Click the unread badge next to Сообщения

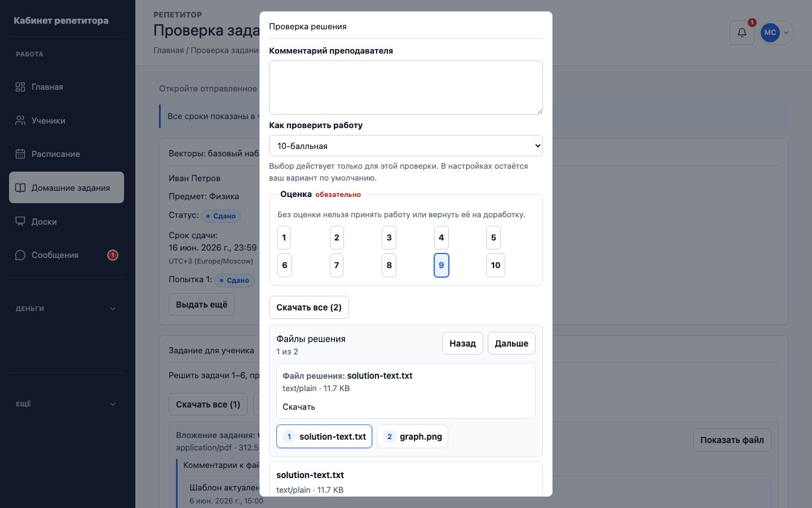tap(113, 255)
